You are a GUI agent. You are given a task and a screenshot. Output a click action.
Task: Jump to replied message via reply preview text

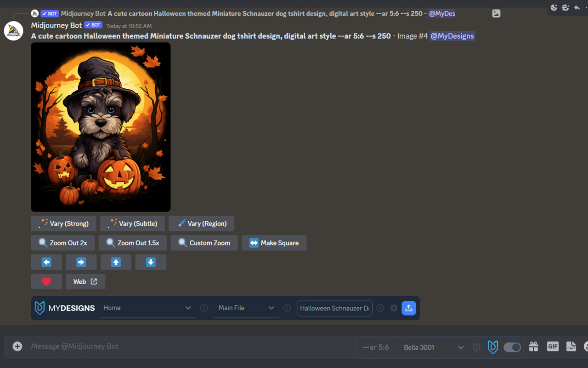[x=265, y=13]
